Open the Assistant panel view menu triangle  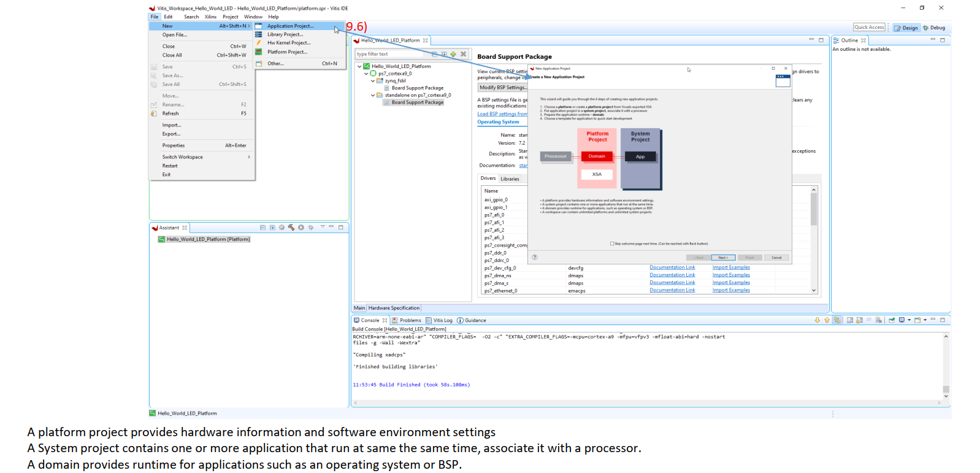[323, 227]
